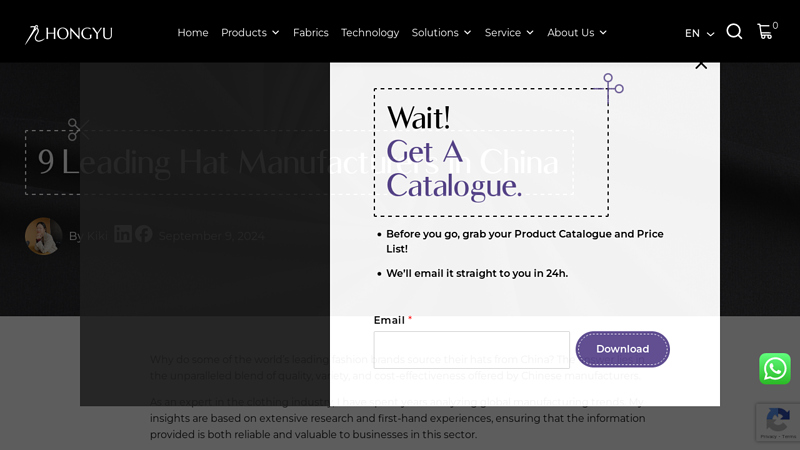This screenshot has width=800, height=450.
Task: Open the WhatsApp chat icon
Action: tap(774, 368)
